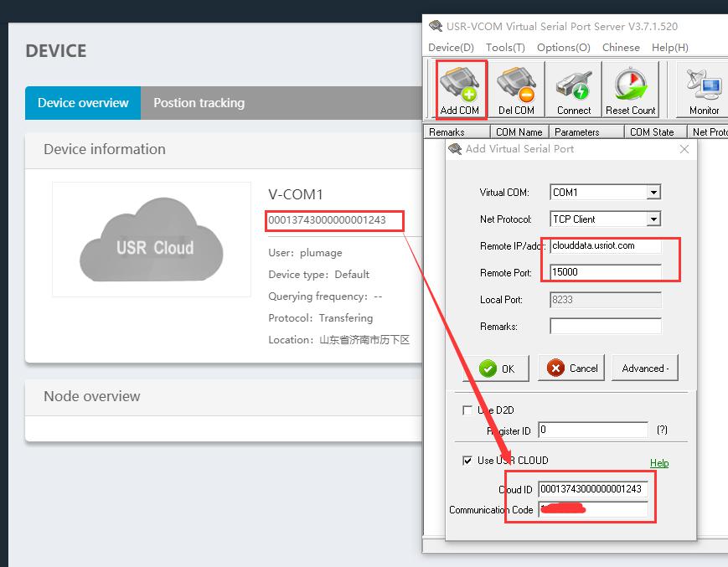The width and height of the screenshot is (728, 567).
Task: Click the Connect toolbar icon
Action: point(574,91)
